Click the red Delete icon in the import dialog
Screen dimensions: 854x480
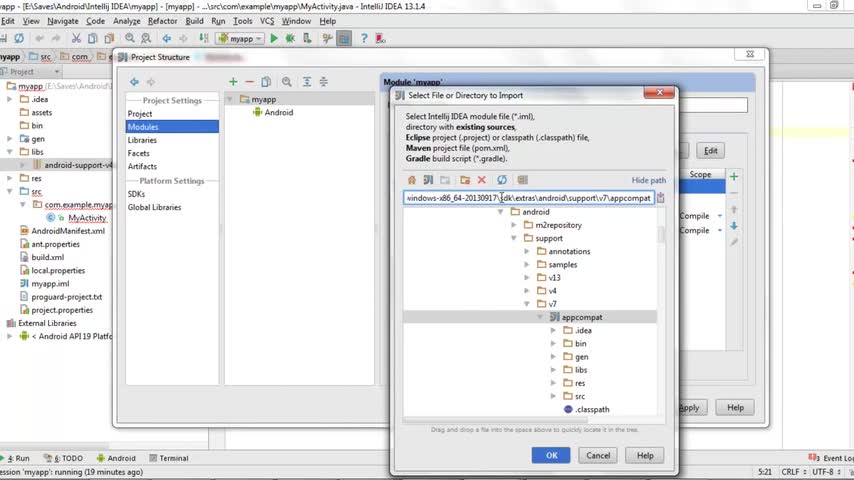click(x=481, y=180)
